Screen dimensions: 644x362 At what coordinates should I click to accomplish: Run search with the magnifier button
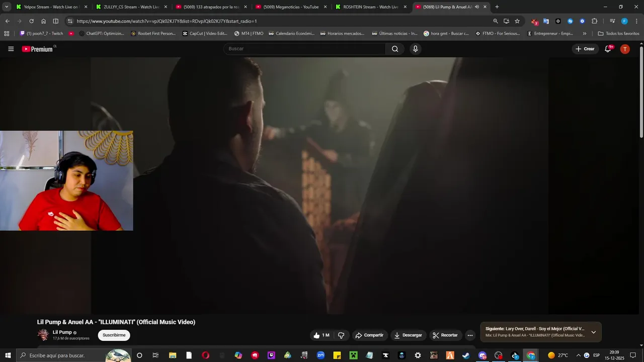(x=395, y=49)
